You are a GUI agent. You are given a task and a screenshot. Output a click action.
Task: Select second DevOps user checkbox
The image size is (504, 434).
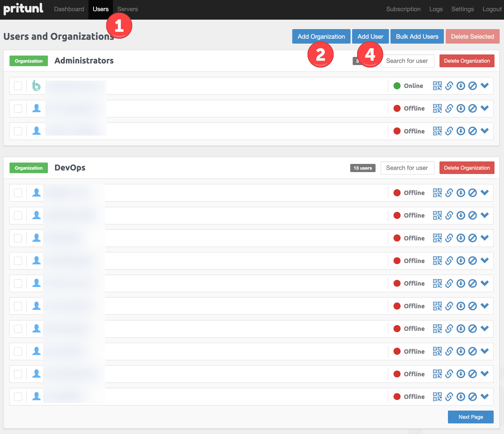(18, 215)
